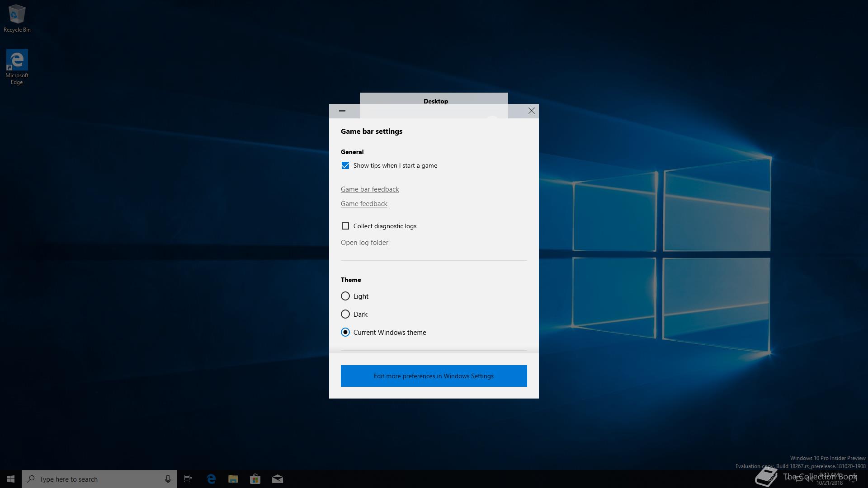Click the Cortana microphone icon
The height and width of the screenshot is (488, 868).
[168, 479]
